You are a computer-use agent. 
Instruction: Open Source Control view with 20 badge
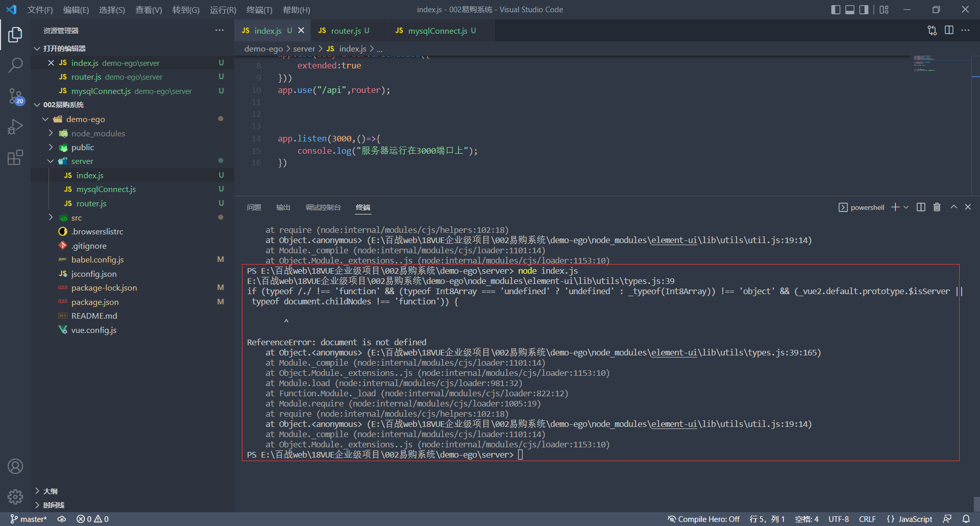[x=15, y=96]
